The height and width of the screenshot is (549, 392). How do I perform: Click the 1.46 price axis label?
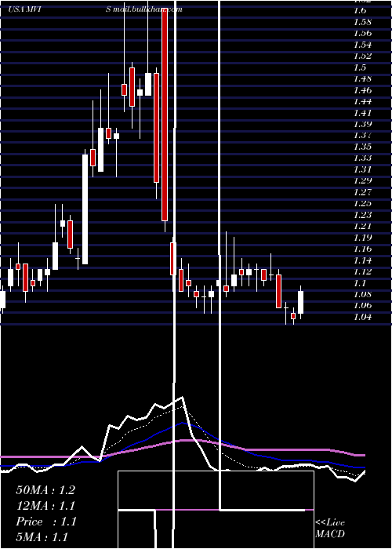362,90
